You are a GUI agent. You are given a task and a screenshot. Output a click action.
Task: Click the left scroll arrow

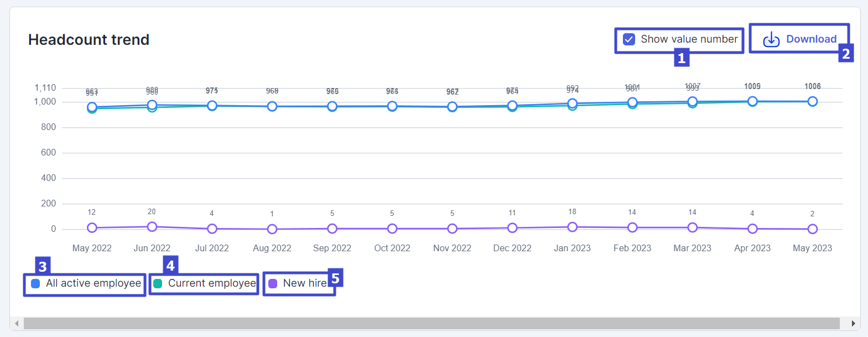click(x=17, y=323)
